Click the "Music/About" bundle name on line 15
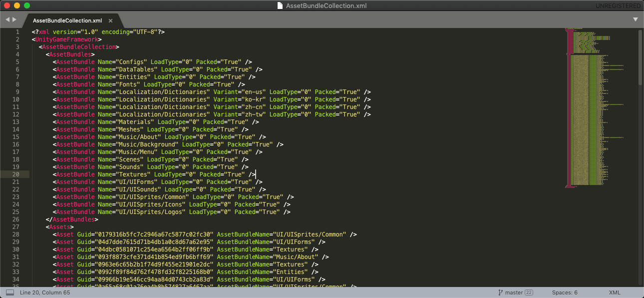The height and width of the screenshot is (298, 644). (138, 137)
